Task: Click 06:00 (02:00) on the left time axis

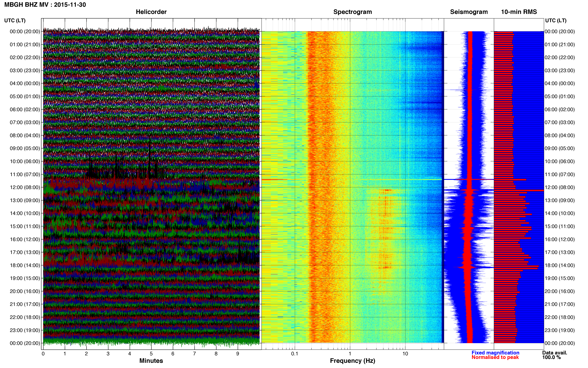Action: [x=25, y=110]
